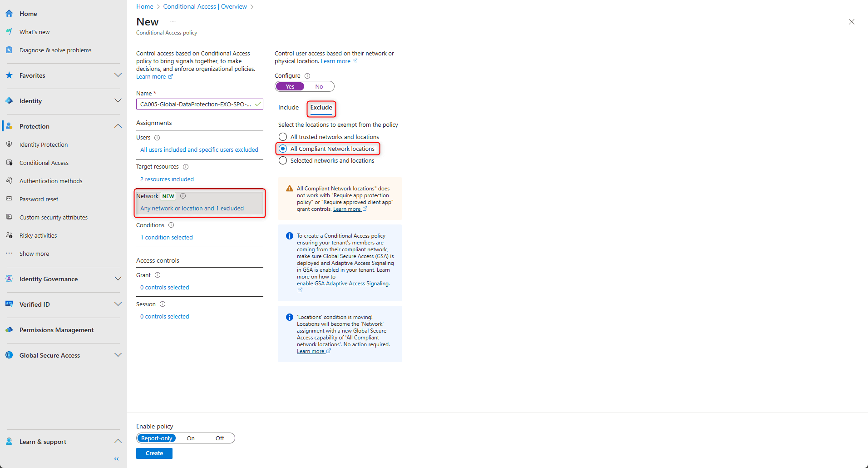Open 2 resources included link
Viewport: 868px width, 468px height.
click(x=167, y=179)
